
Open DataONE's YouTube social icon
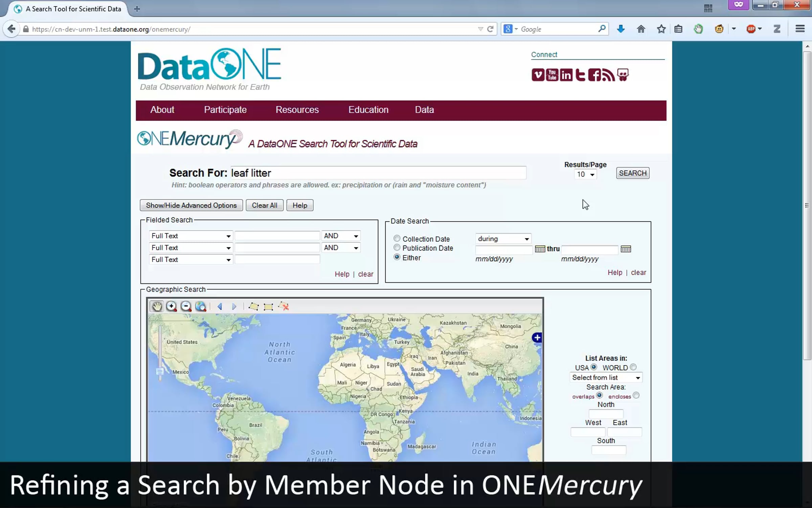click(552, 75)
